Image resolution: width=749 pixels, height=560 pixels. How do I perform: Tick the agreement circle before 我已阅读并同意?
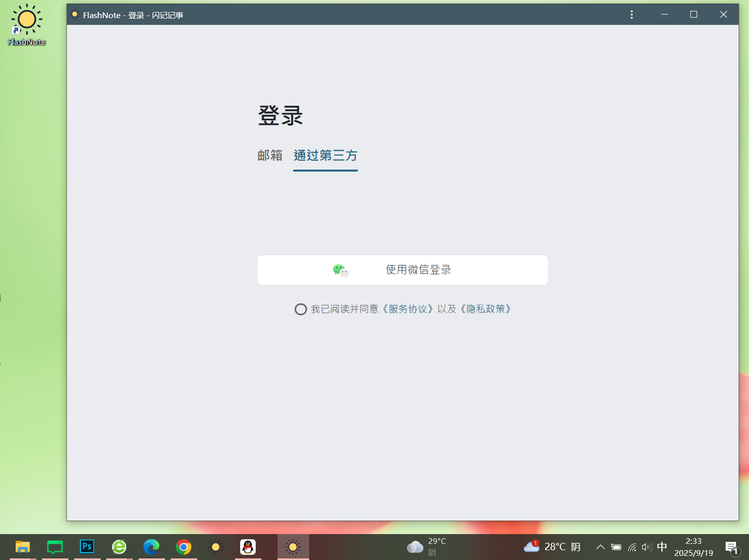point(301,310)
